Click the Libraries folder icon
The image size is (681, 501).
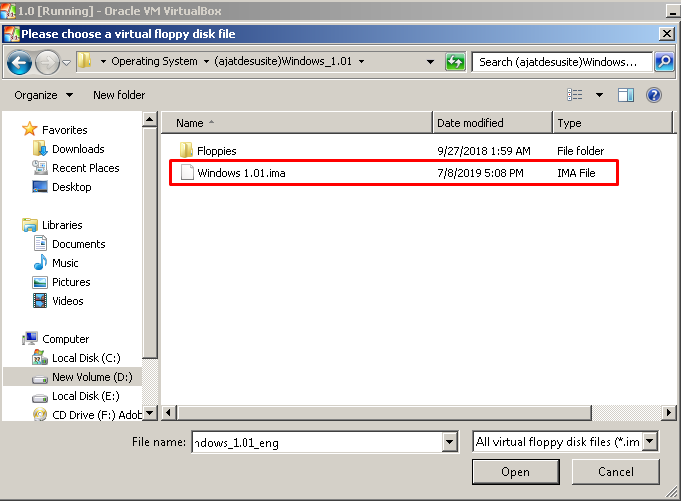click(x=30, y=225)
